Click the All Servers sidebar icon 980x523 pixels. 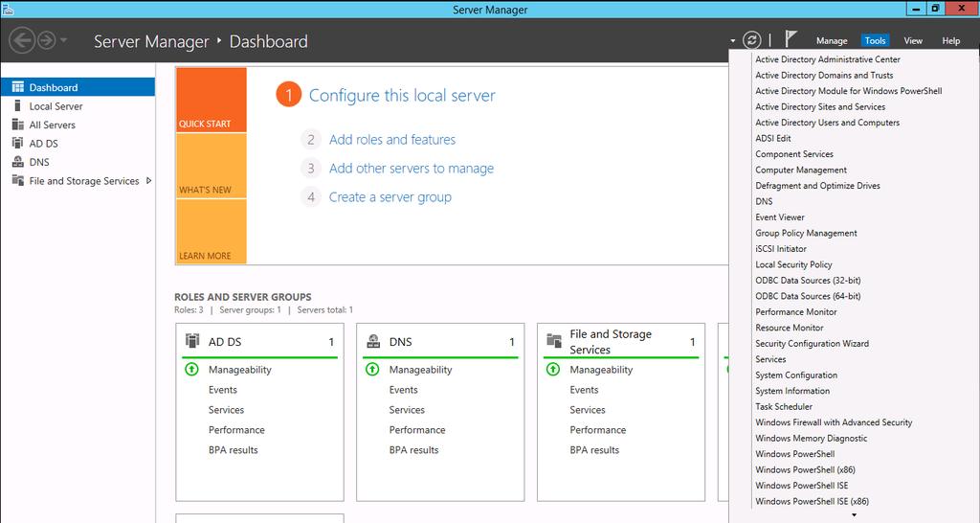17,125
